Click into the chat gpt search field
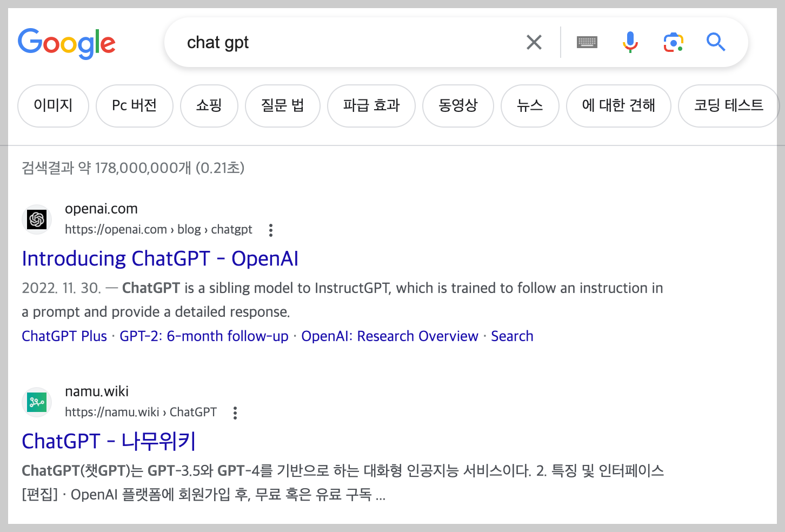Viewport: 785px width, 532px height. (346, 42)
